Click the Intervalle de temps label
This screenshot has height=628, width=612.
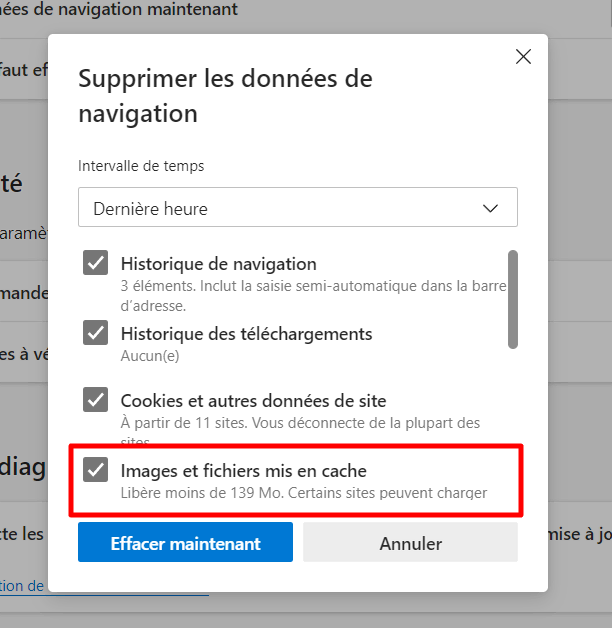[x=141, y=166]
